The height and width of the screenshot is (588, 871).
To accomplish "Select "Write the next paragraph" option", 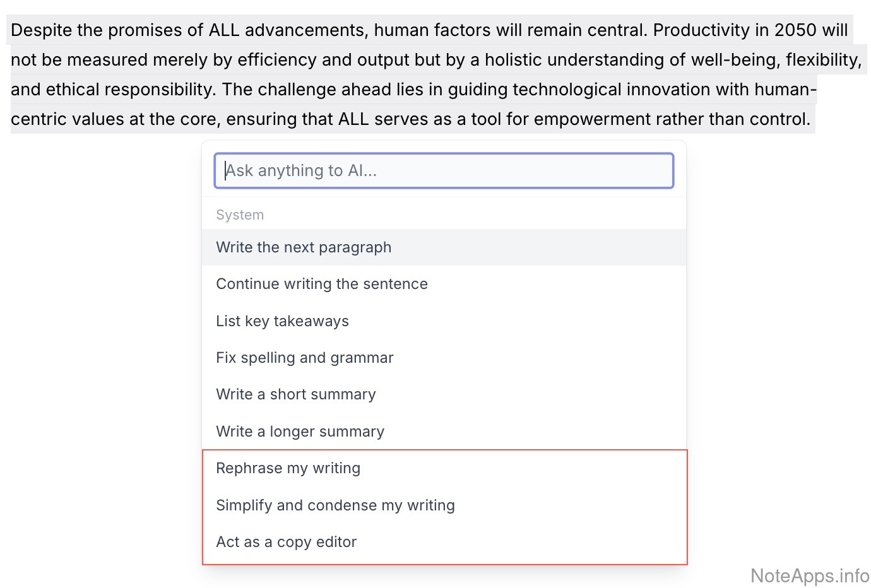I will [x=304, y=247].
